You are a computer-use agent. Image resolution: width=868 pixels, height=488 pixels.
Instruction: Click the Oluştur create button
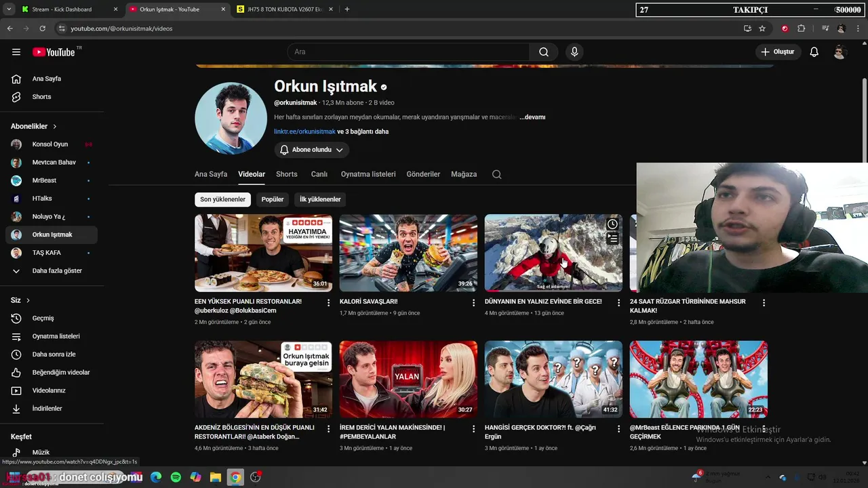(778, 52)
